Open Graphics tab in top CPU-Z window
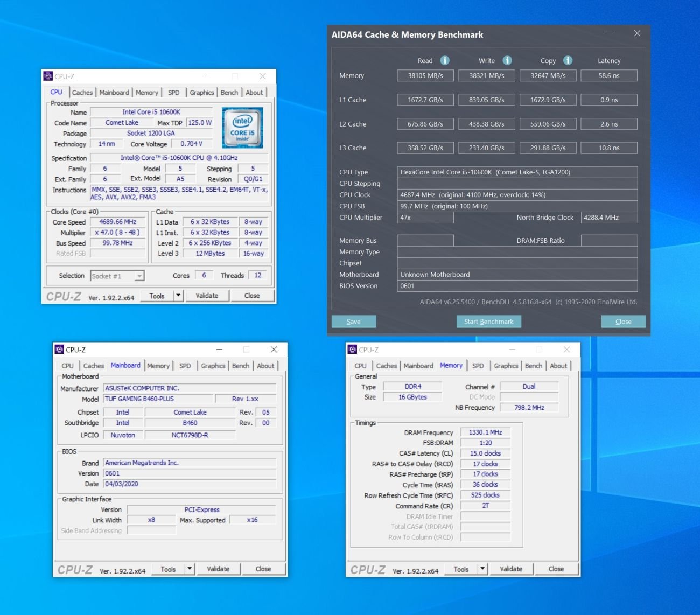The width and height of the screenshot is (700, 615). (202, 93)
